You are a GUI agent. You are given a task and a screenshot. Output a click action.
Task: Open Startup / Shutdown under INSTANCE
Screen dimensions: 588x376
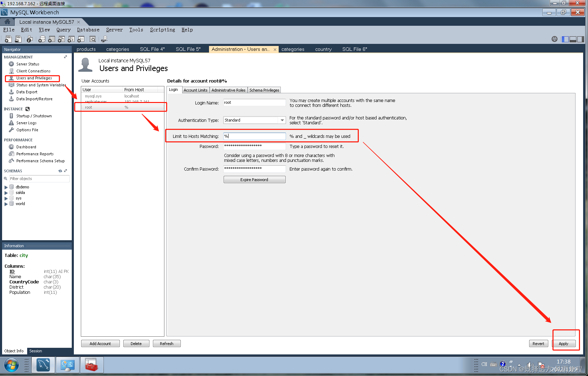coord(34,116)
